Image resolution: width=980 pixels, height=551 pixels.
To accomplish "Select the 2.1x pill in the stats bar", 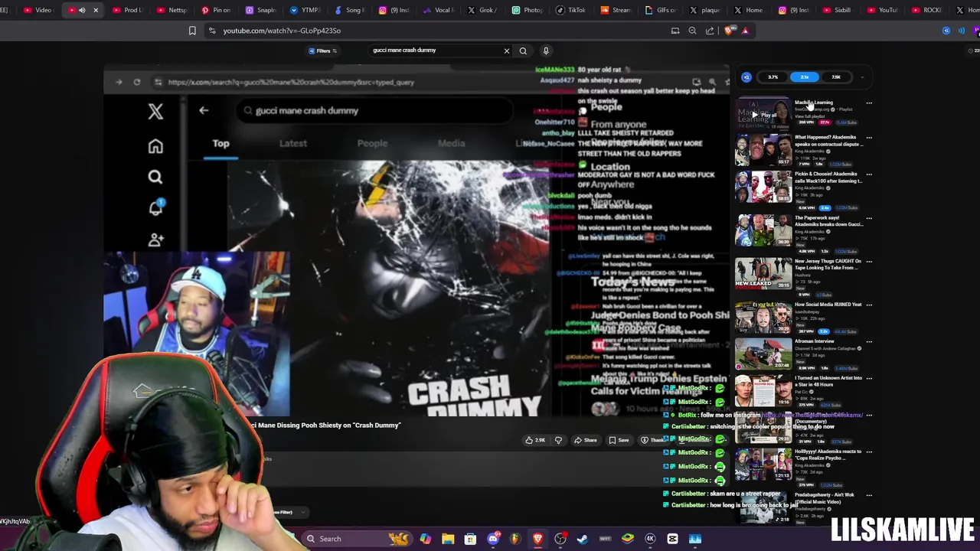I will [804, 77].
